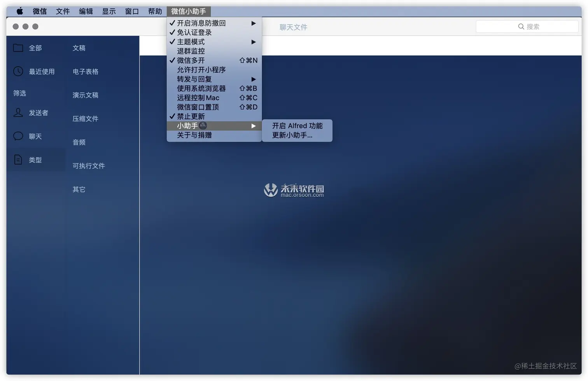Close the 微信小助手 menu bar item

click(189, 11)
